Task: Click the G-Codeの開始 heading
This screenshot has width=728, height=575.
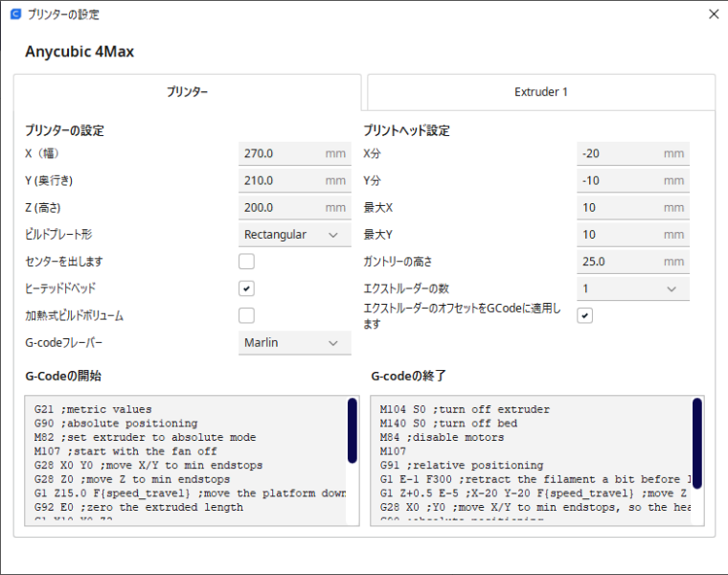Action: pyautogui.click(x=63, y=376)
